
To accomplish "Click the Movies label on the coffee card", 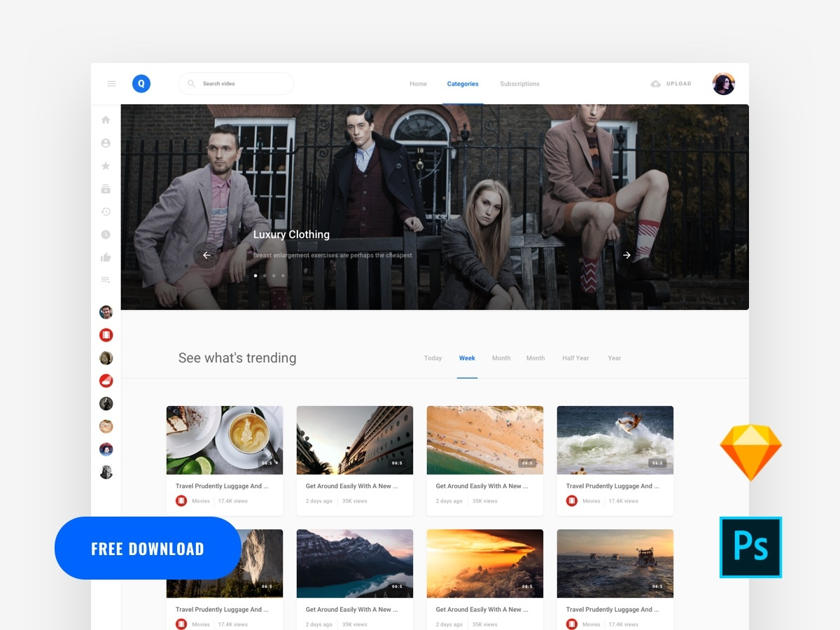I will click(x=201, y=501).
